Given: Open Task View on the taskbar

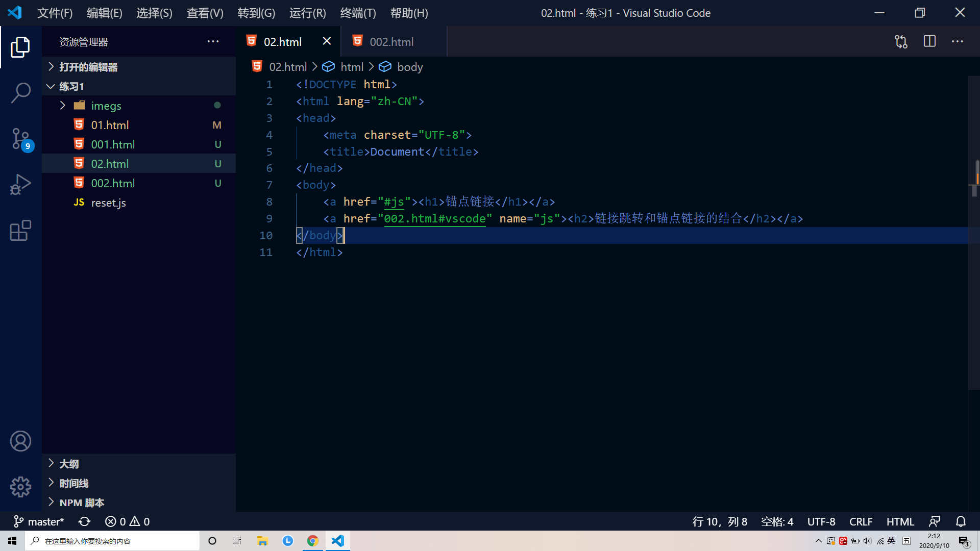Looking at the screenshot, I should pyautogui.click(x=237, y=541).
